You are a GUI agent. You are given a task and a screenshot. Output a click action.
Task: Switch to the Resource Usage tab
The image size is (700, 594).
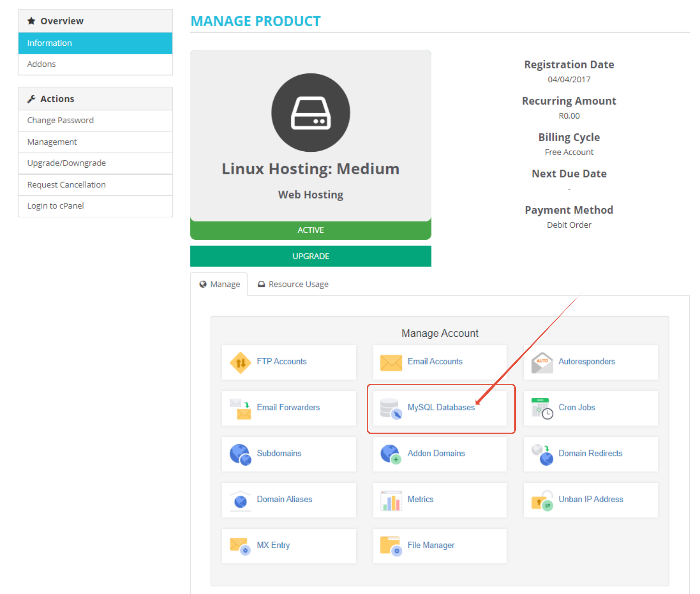tap(293, 284)
